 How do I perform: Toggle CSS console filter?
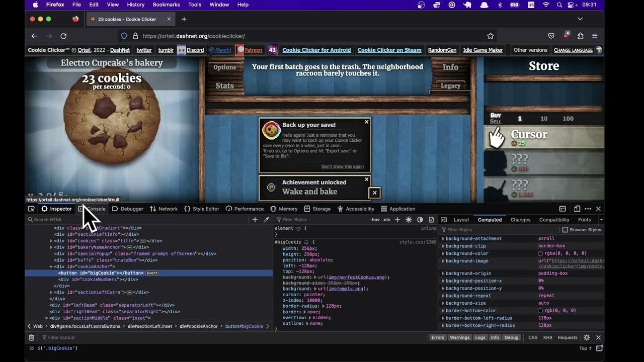[533, 337]
